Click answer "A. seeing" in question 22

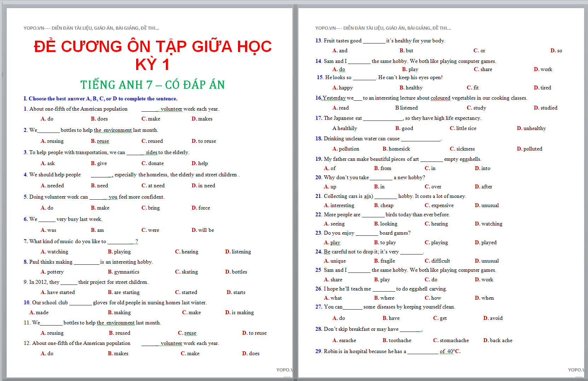(334, 224)
